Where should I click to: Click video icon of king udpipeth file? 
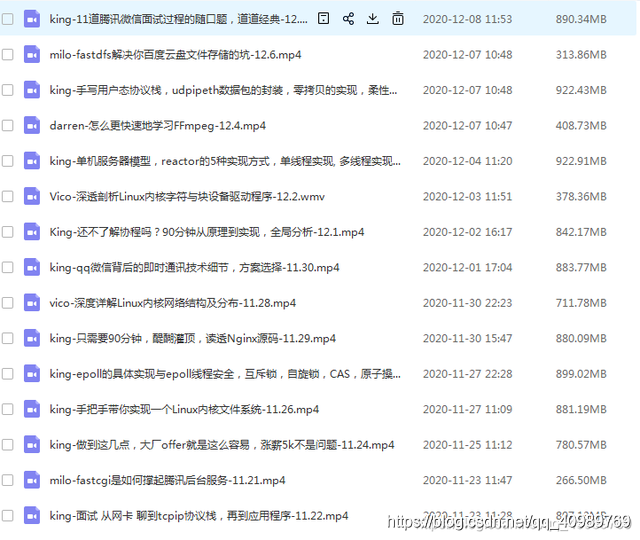click(32, 90)
